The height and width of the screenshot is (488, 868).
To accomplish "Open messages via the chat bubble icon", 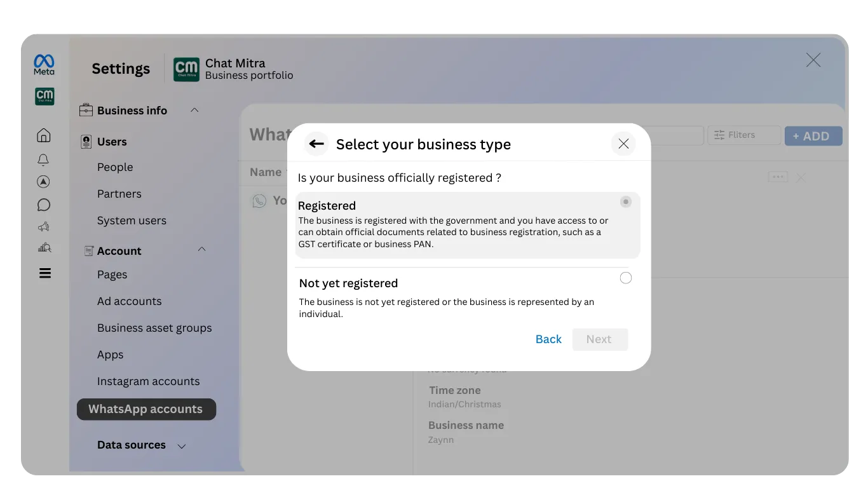I will click(x=44, y=205).
